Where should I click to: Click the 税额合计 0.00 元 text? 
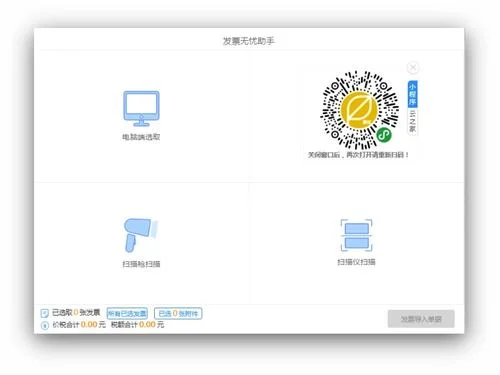(137, 324)
